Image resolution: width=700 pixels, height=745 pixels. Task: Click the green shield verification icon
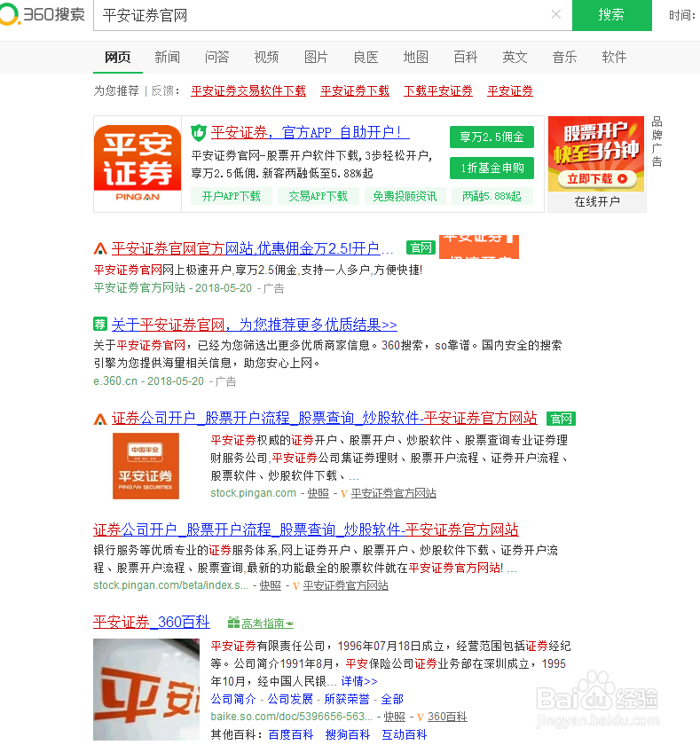click(198, 132)
